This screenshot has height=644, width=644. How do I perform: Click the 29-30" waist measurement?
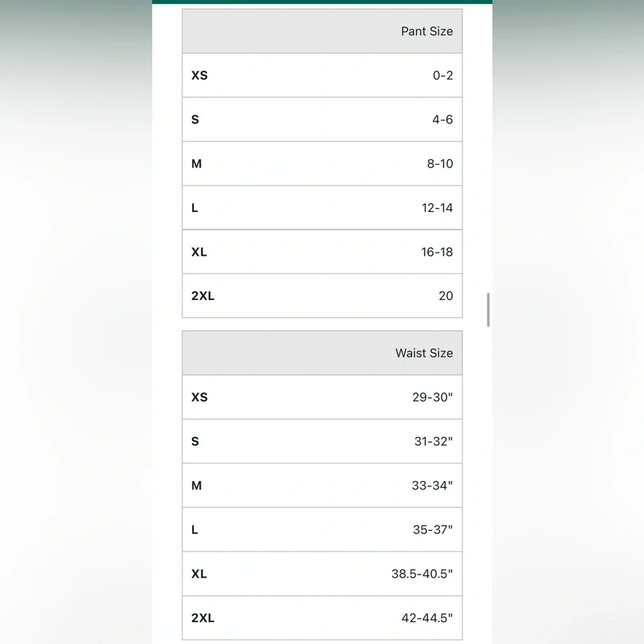[432, 397]
